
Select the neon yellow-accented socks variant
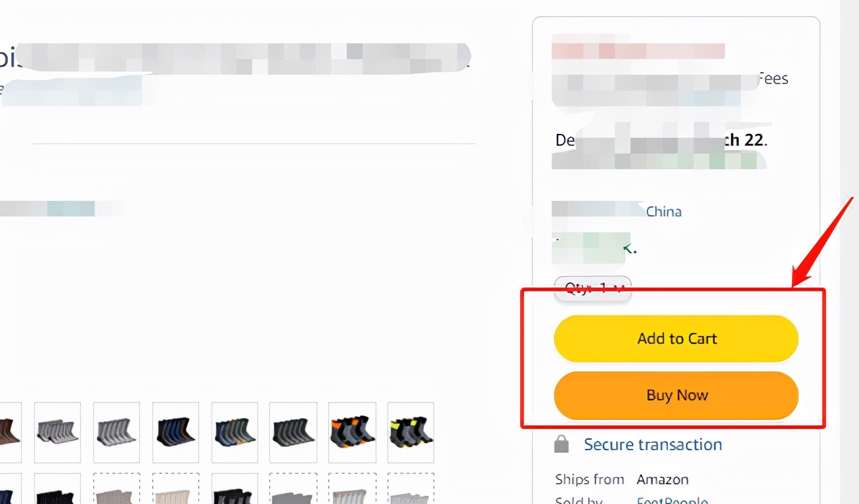[x=410, y=432]
